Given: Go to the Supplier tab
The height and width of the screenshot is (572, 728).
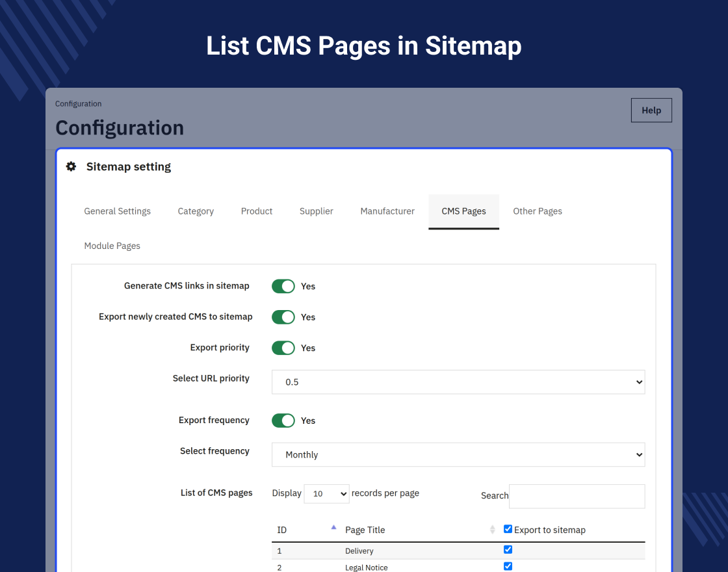Looking at the screenshot, I should [316, 211].
